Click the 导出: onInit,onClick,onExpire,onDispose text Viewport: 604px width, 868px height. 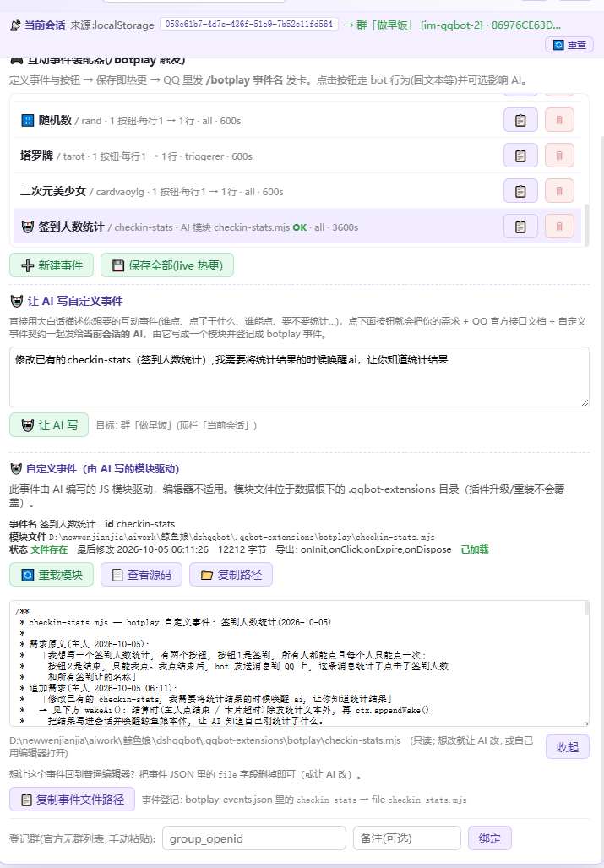(x=363, y=549)
